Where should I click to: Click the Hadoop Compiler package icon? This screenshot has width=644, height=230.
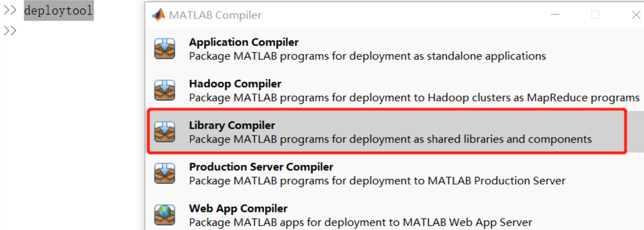coord(165,90)
